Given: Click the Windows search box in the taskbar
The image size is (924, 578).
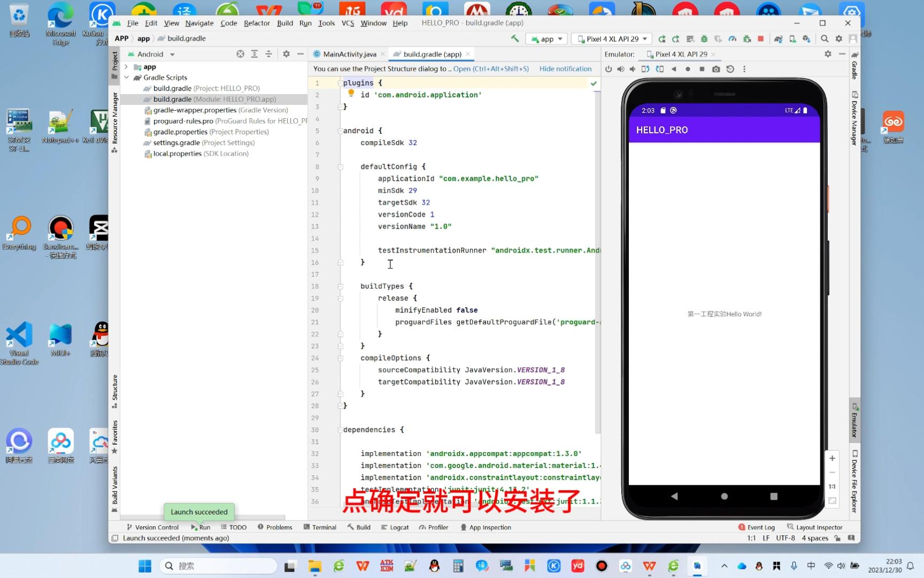Looking at the screenshot, I should [219, 566].
